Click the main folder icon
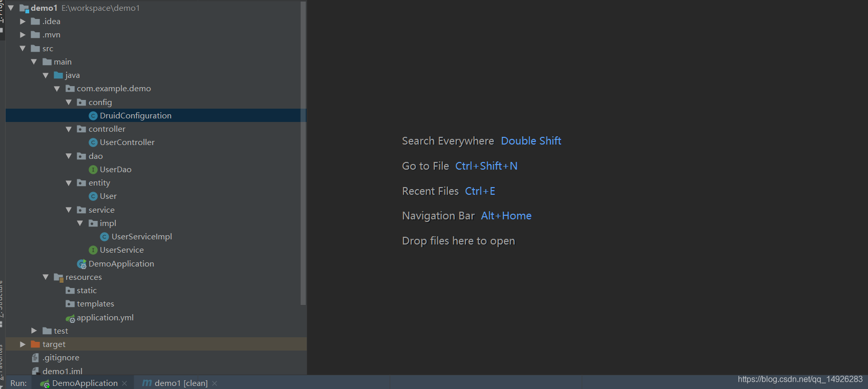Screen dimensions: 868x389 click(x=47, y=62)
